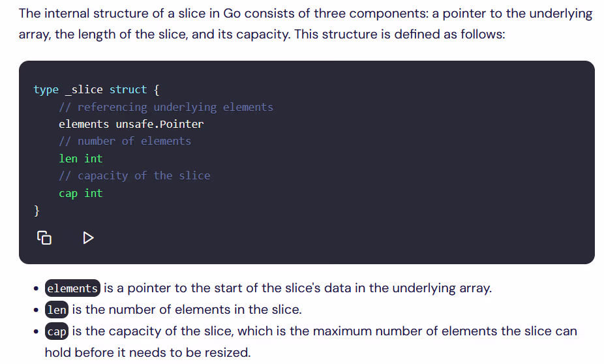This screenshot has width=604, height=364.
Task: Click the 'type' keyword in code block
Action: [x=46, y=90]
